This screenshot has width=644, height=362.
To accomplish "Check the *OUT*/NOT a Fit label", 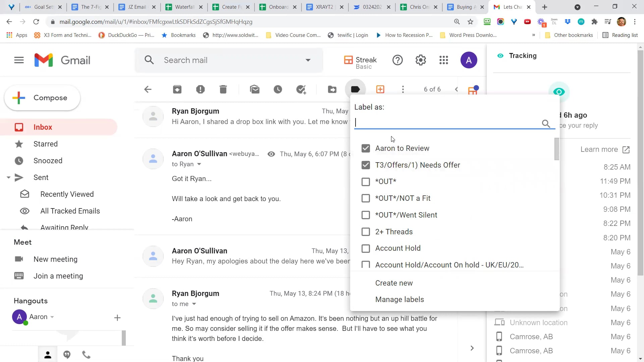I will coord(366,198).
